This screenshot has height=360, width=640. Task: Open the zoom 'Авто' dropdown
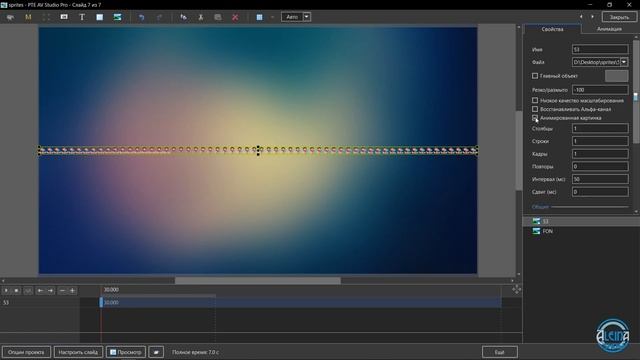307,17
